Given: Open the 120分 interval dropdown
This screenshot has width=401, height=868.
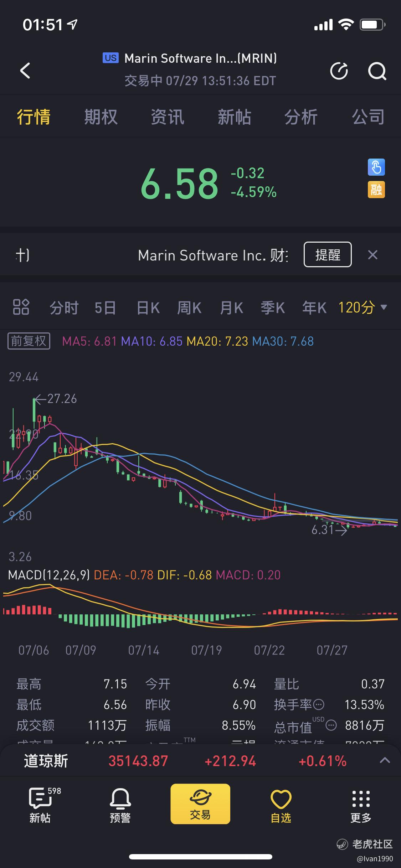Looking at the screenshot, I should coord(363,307).
